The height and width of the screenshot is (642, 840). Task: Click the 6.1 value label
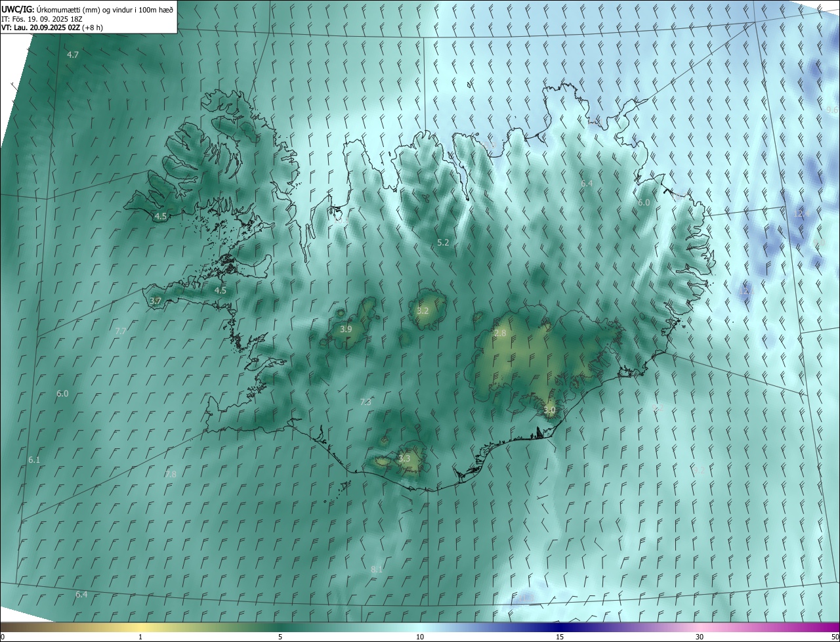34,460
